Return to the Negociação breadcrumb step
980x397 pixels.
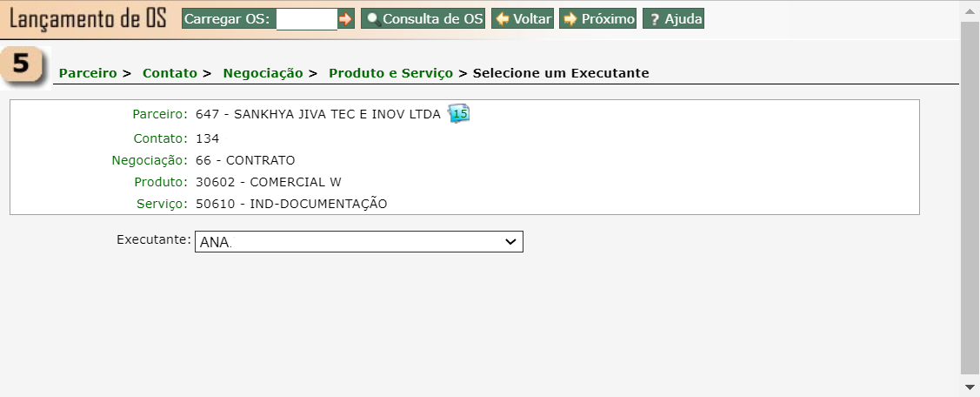(263, 73)
